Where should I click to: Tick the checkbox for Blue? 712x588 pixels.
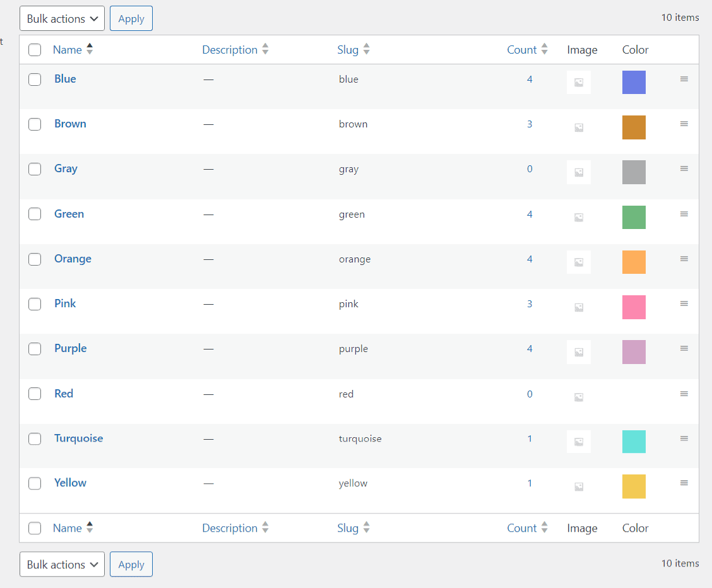click(35, 79)
